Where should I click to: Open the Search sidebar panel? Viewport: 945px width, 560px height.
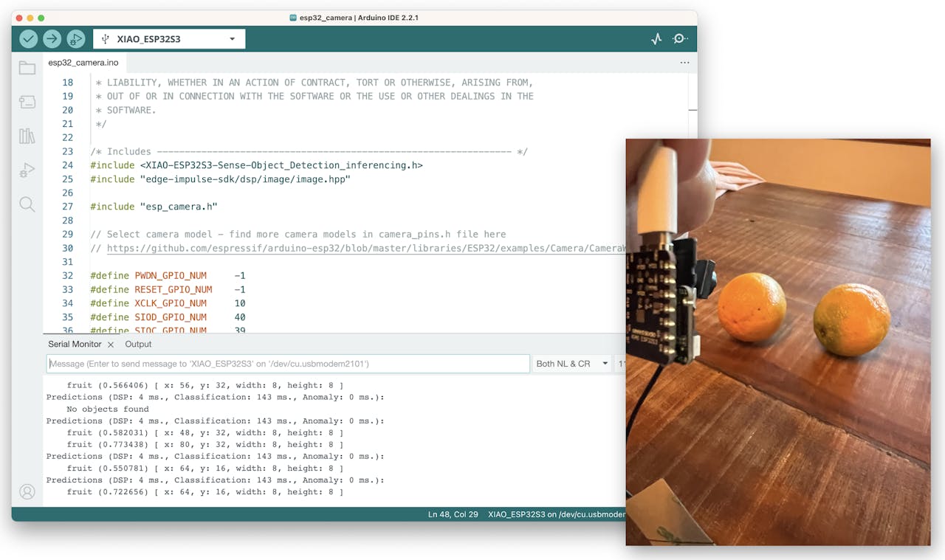[27, 204]
